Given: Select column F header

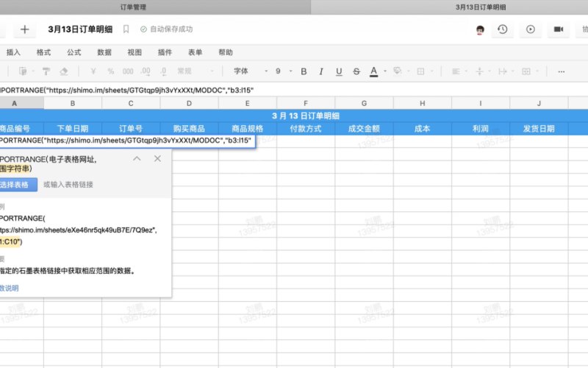Looking at the screenshot, I should pyautogui.click(x=306, y=103).
